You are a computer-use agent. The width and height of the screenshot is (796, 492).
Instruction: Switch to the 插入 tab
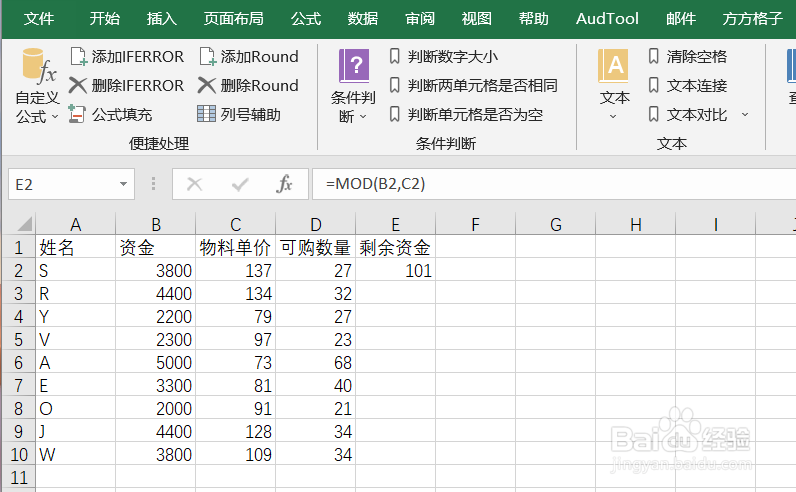click(x=161, y=19)
